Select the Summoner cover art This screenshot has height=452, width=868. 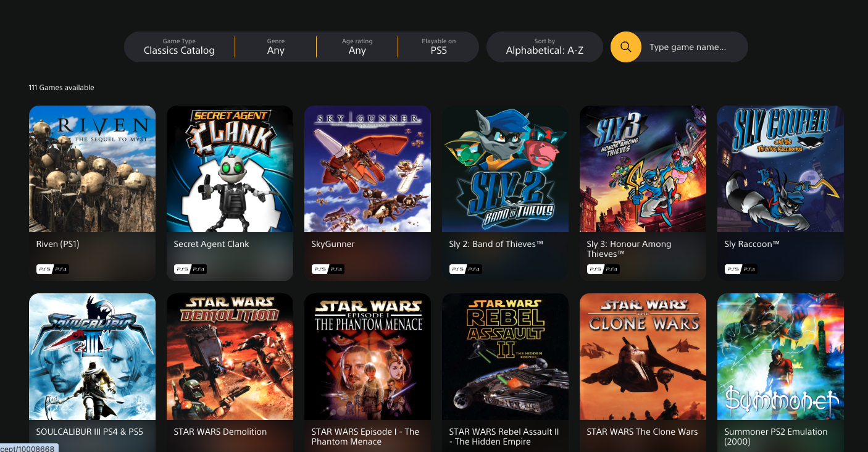(x=780, y=356)
